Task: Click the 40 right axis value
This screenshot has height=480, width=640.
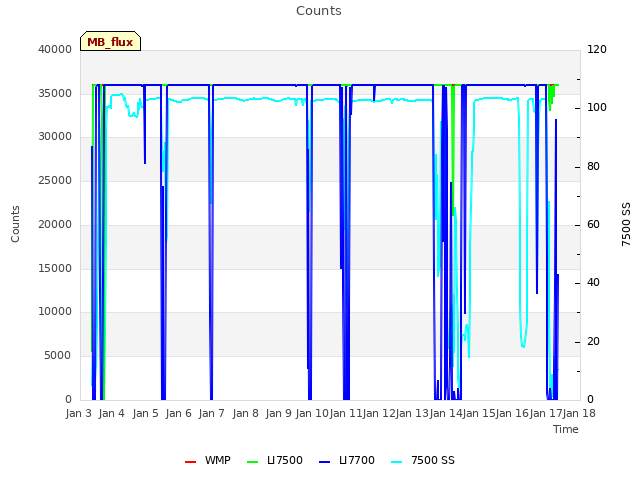Action: pyautogui.click(x=593, y=283)
